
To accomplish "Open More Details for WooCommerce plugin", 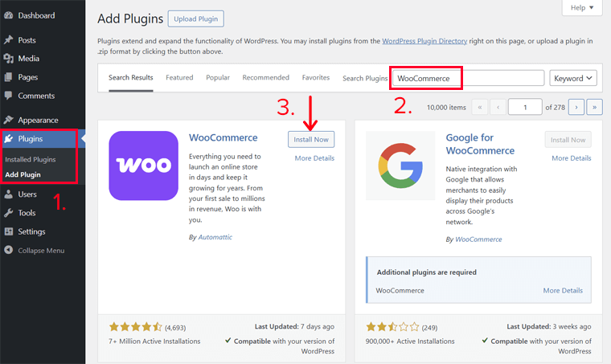I will click(314, 158).
